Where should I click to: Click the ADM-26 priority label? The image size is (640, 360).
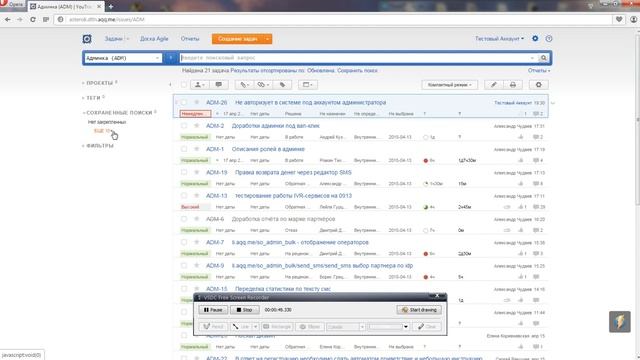click(x=195, y=114)
